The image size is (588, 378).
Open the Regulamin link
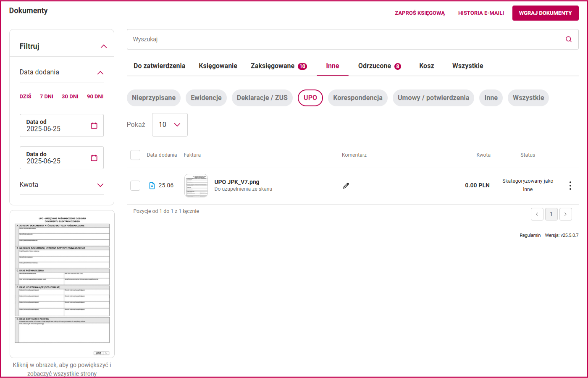click(530, 235)
